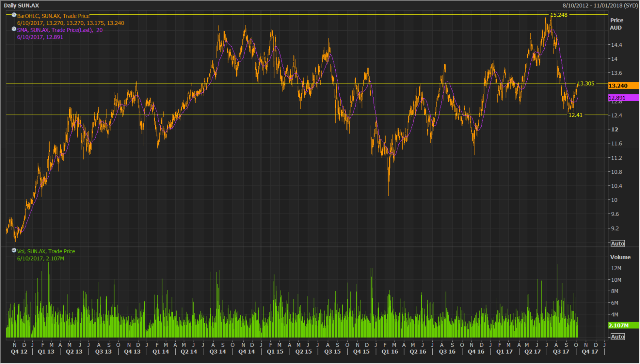Click the Price AUD axis heading

616,24
